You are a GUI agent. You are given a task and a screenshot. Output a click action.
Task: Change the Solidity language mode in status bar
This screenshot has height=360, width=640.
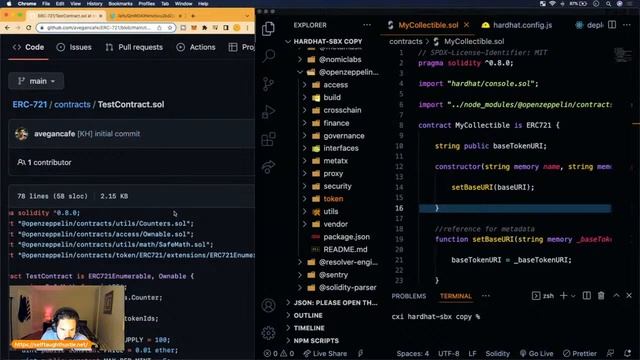497,353
